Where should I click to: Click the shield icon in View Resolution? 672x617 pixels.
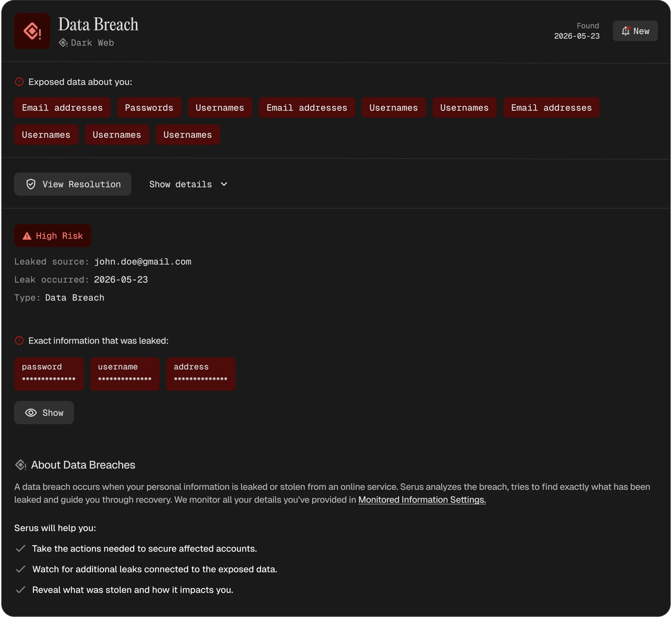pos(31,184)
